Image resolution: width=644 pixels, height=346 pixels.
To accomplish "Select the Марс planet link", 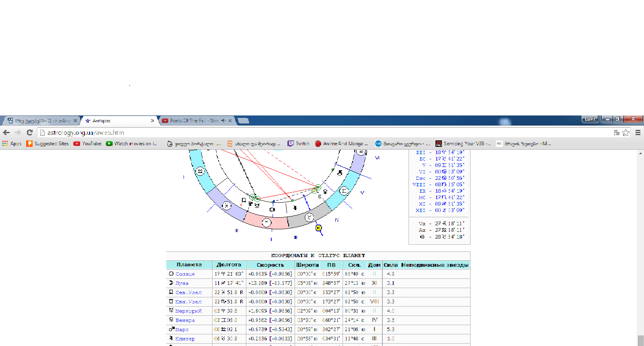I will coord(182,330).
